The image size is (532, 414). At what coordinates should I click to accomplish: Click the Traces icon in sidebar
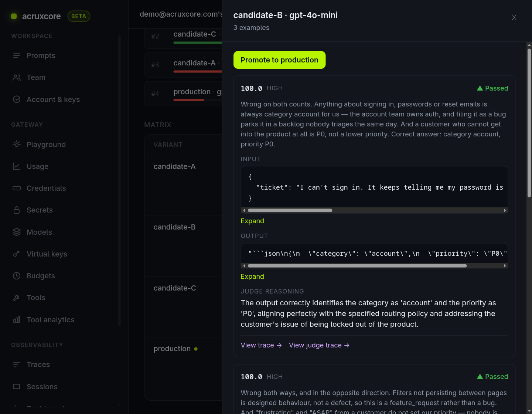tap(17, 364)
